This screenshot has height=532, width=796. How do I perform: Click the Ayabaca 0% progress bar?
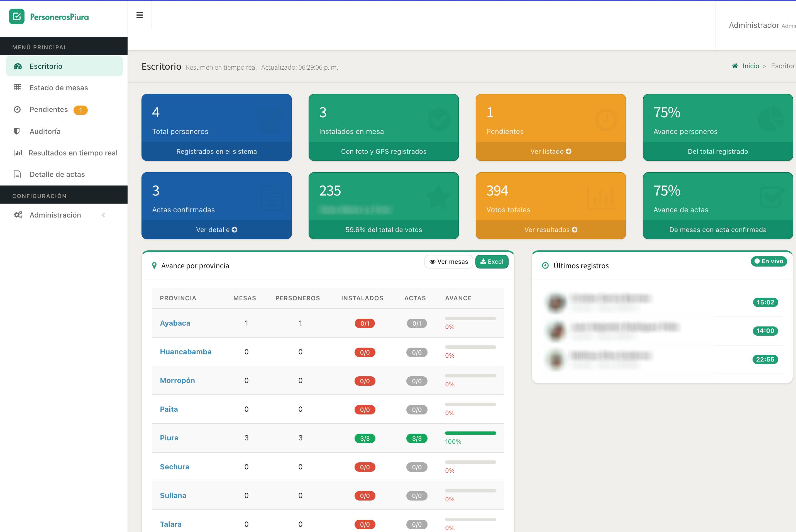coord(470,318)
